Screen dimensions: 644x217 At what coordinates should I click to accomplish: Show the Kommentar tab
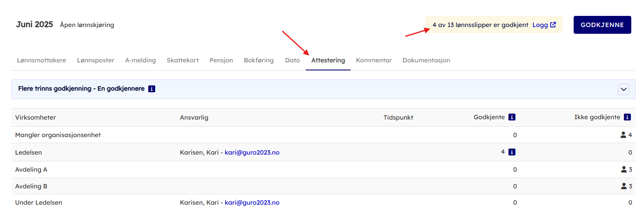tap(374, 60)
